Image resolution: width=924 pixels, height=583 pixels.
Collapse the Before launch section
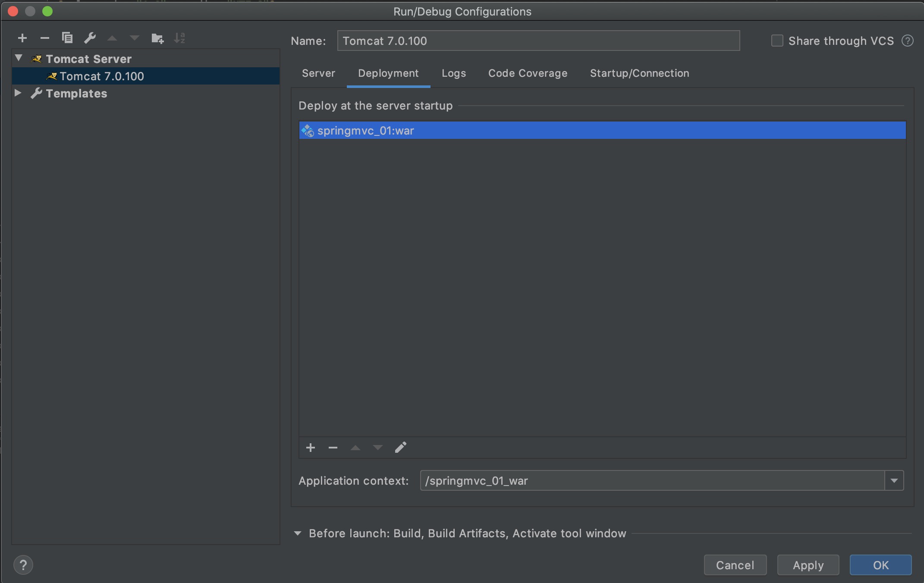tap(298, 533)
